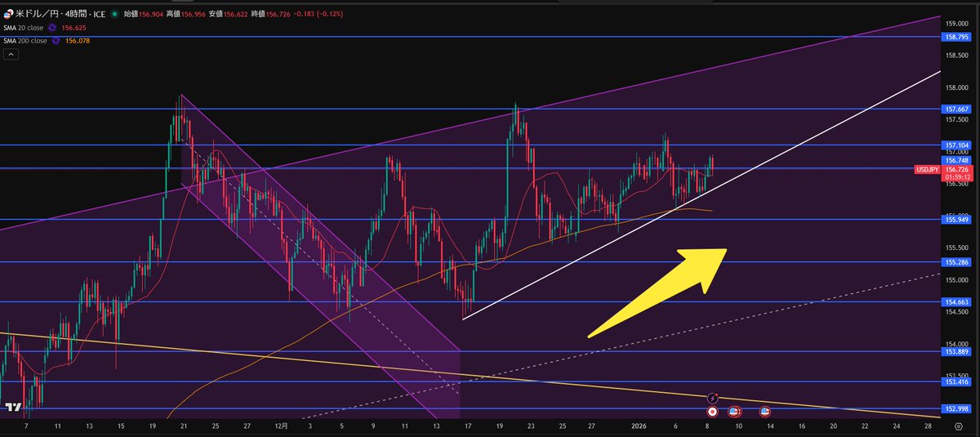Click the 155.949 price line label
The image size is (980, 437).
tap(957, 219)
